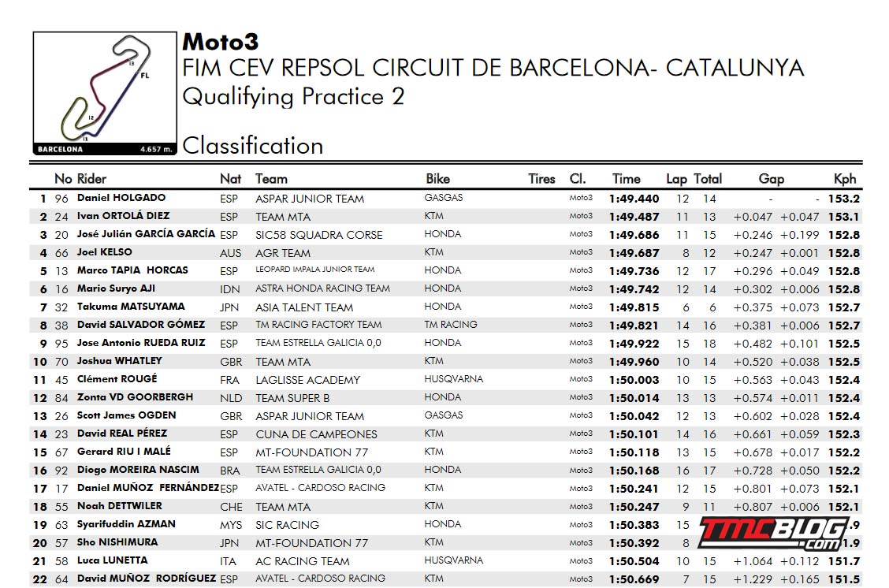889x588 pixels.
Task: Click the Time column header
Action: click(627, 179)
